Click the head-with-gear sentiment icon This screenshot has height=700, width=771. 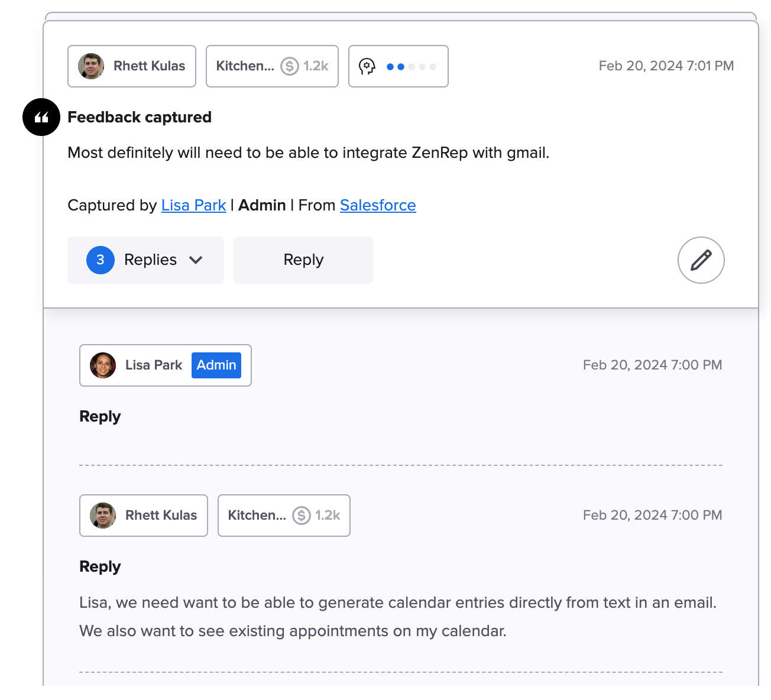(367, 66)
